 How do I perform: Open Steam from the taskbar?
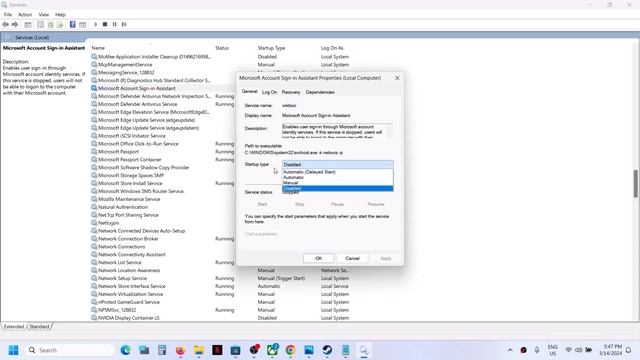point(327,350)
